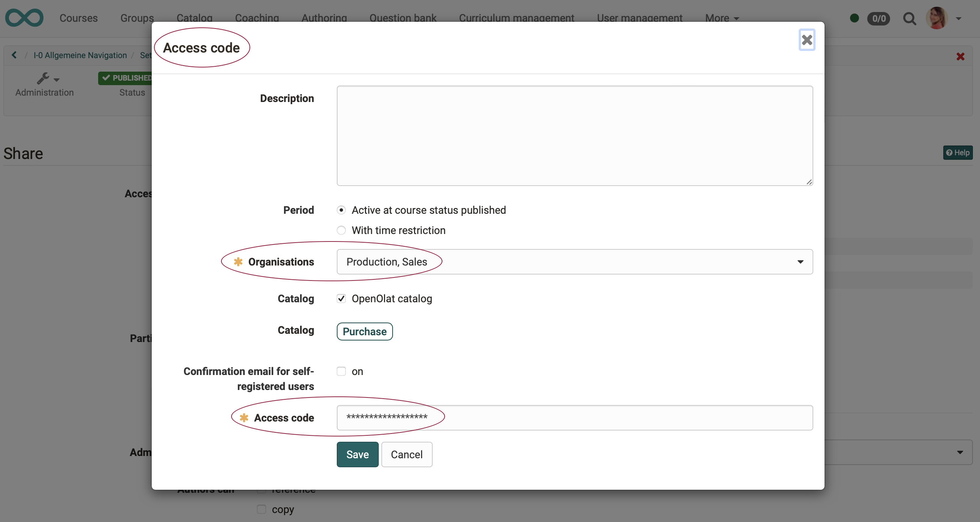Click into the Description text area
The width and height of the screenshot is (980, 522).
574,135
